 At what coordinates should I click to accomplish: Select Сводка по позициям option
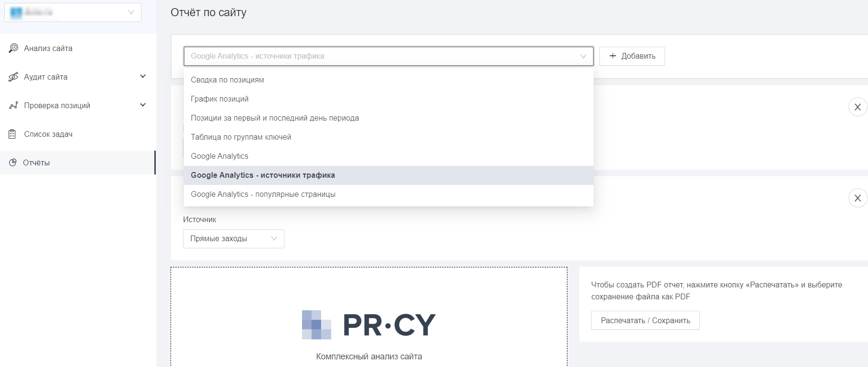pyautogui.click(x=227, y=80)
